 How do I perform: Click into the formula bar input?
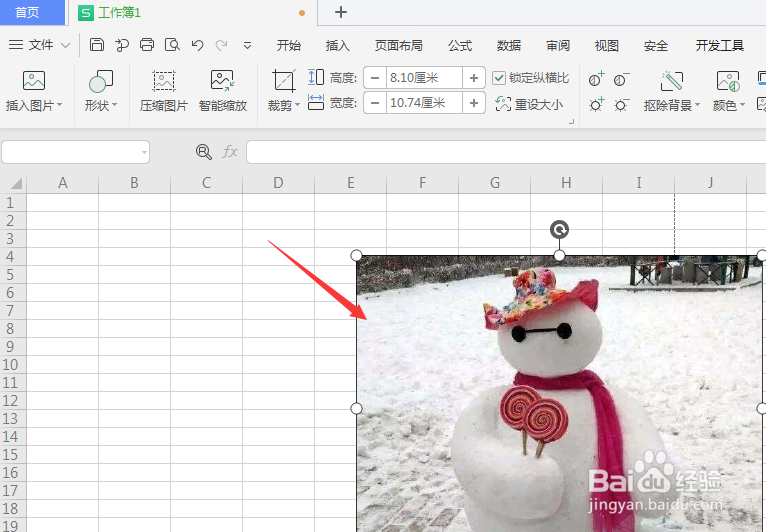pos(506,152)
